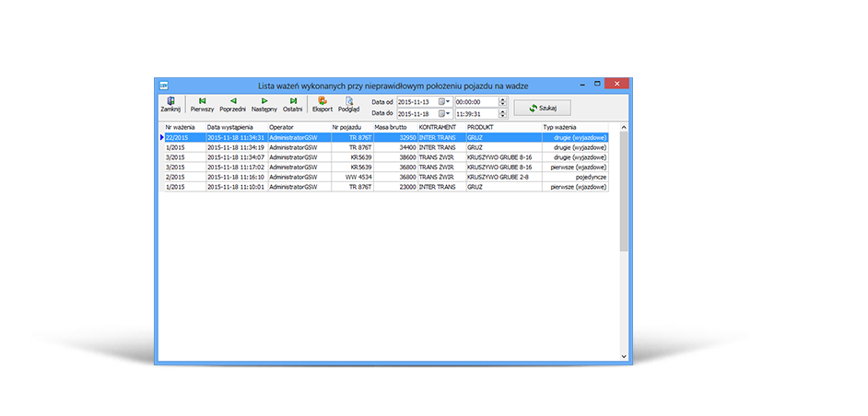This screenshot has width=868, height=416.
Task: Click the application icon in title bar
Action: 164,84
